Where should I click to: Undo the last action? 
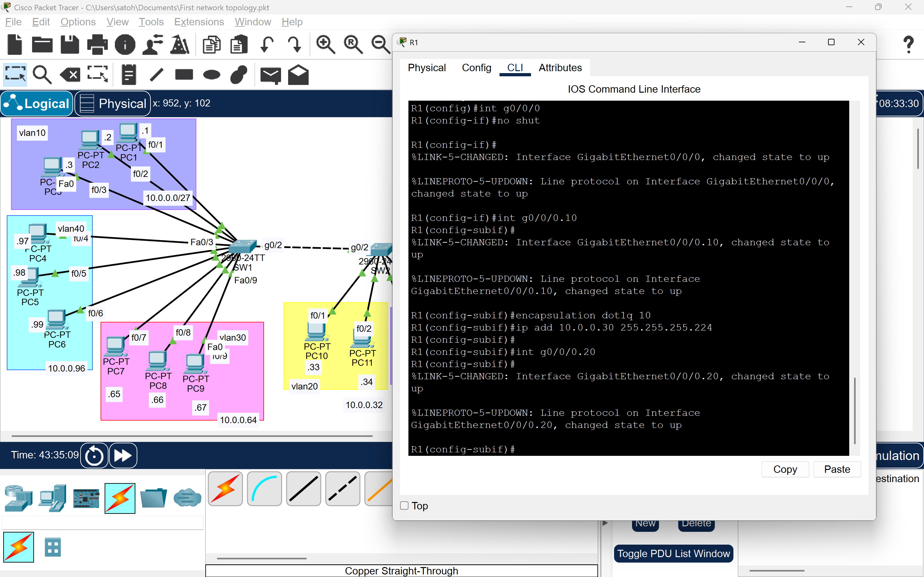[267, 44]
